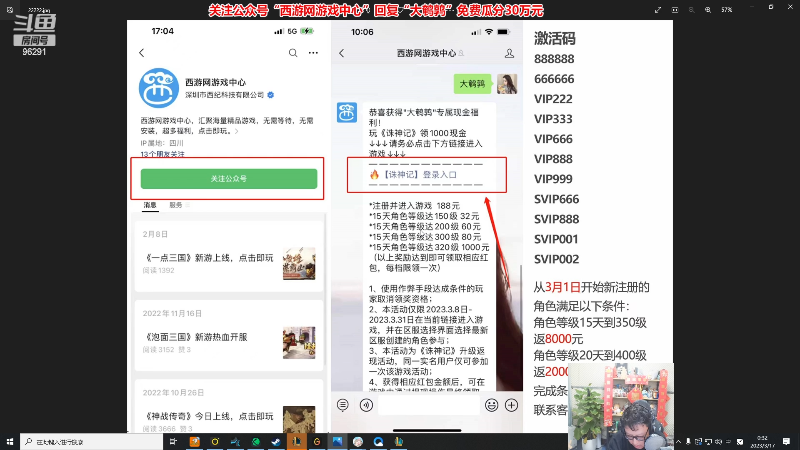Show hidden system tray icons arrow
Viewport: 800px width, 450px height.
click(679, 441)
